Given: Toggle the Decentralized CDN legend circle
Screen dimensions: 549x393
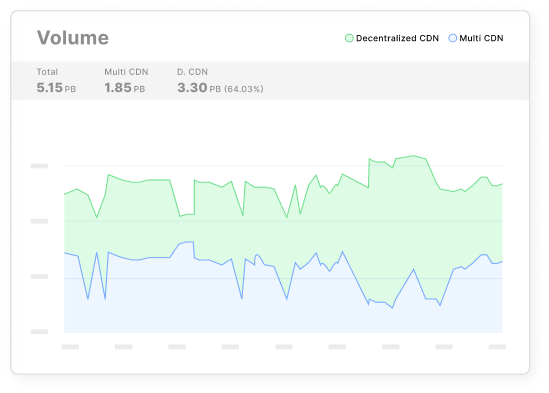Looking at the screenshot, I should click(349, 38).
